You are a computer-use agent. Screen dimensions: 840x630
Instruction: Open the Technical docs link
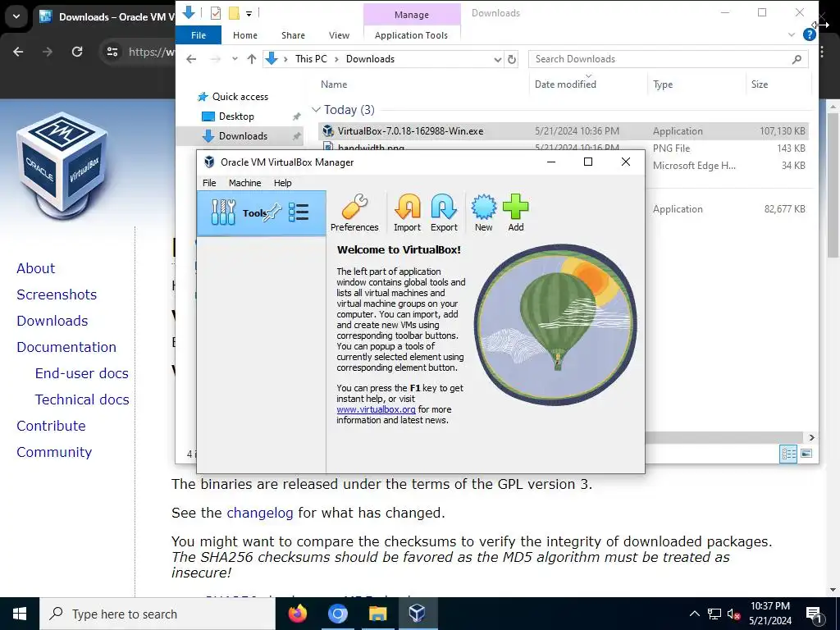pyautogui.click(x=82, y=399)
